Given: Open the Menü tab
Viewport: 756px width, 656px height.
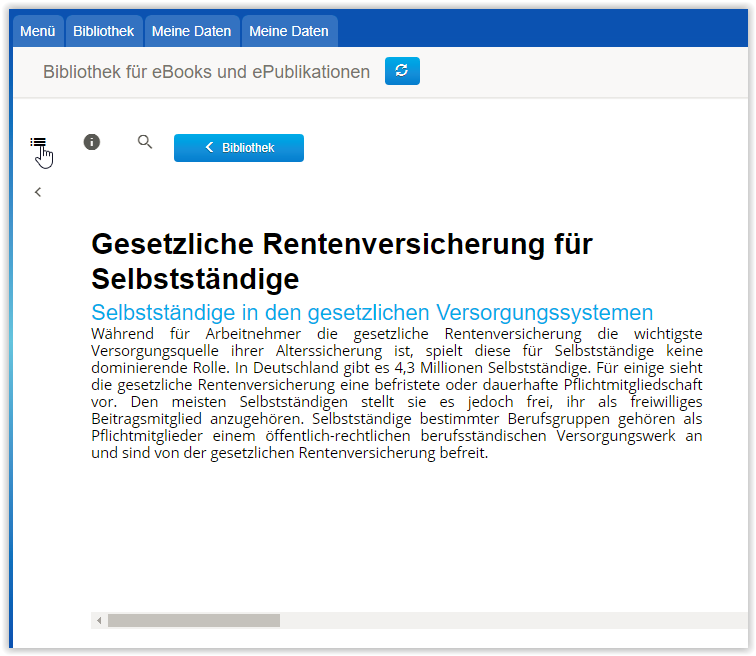Looking at the screenshot, I should [38, 31].
